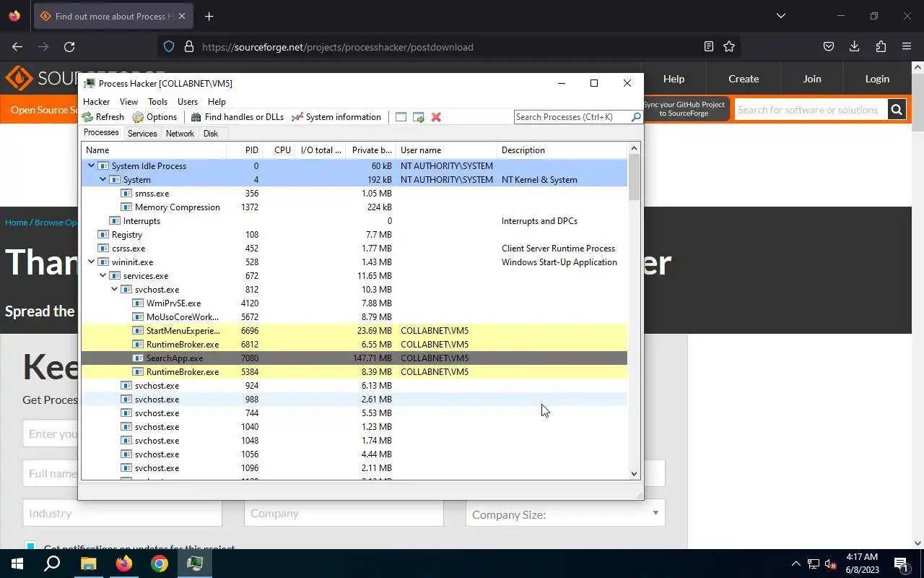Open File Explorer from the taskbar
Viewport: 924px width, 578px height.
click(x=88, y=564)
